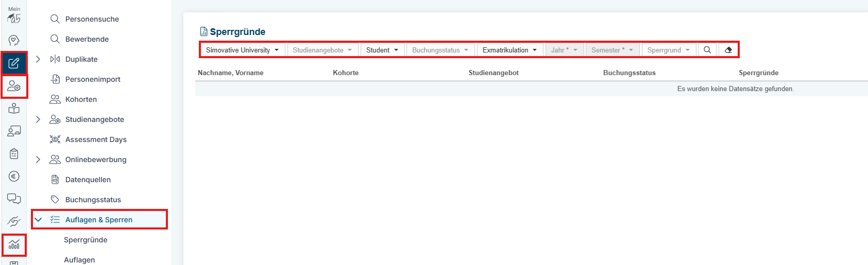
Task: Go to the Sperrgründe submenu entry
Action: point(86,240)
